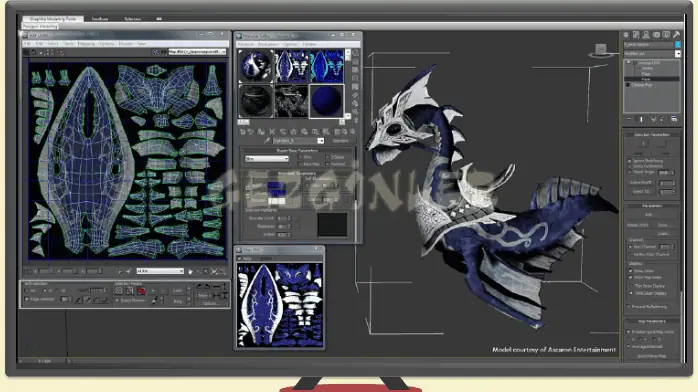This screenshot has height=392, width=698.
Task: Open the Display tab in the command panel
Action: pyautogui.click(x=666, y=35)
